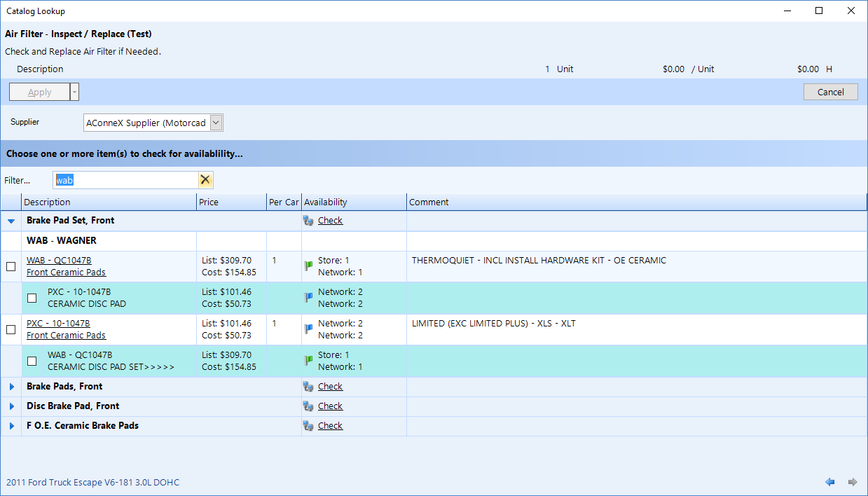Click the THERMOQUIET - INCL INSTALL HARDWARE KIT comment

tap(539, 261)
